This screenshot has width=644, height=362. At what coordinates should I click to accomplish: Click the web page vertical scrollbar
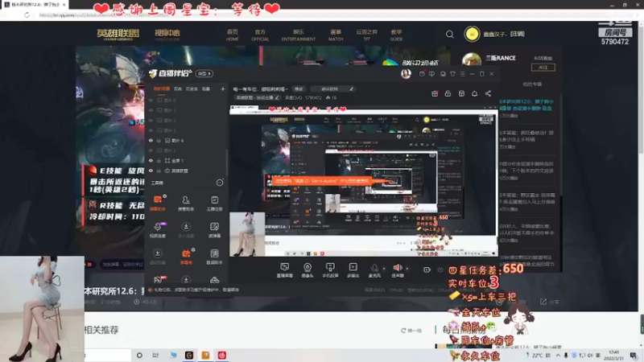[642, 88]
